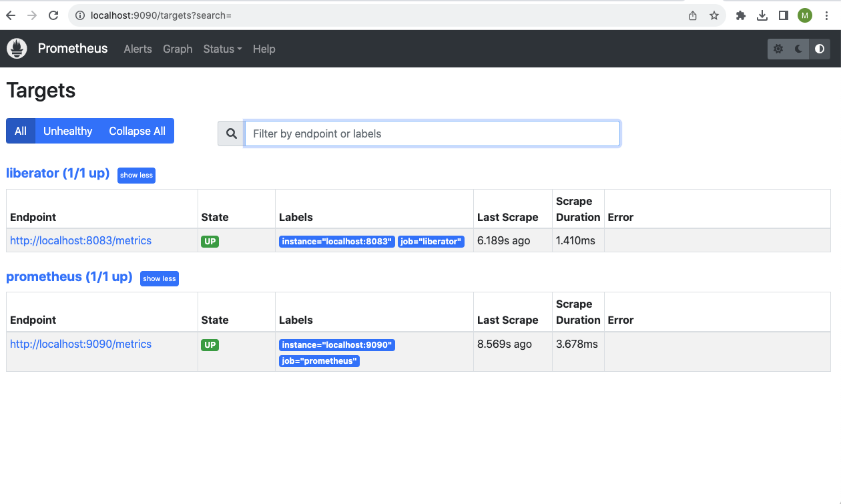Filter to Unhealthy targets

[67, 131]
